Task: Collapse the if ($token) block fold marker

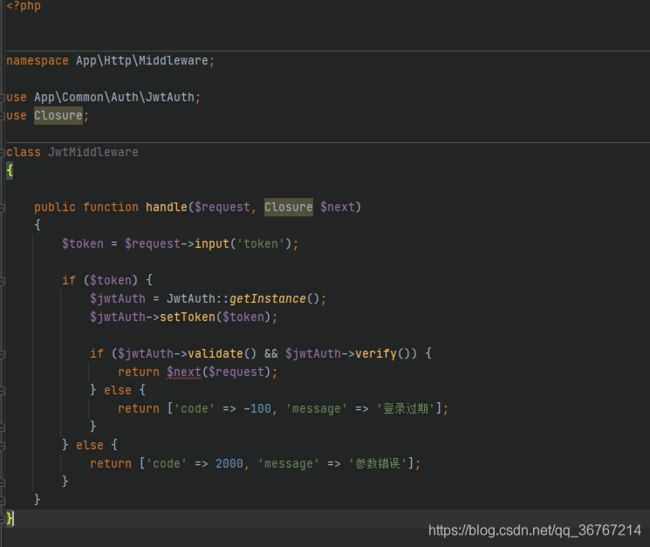Action: click(2, 280)
